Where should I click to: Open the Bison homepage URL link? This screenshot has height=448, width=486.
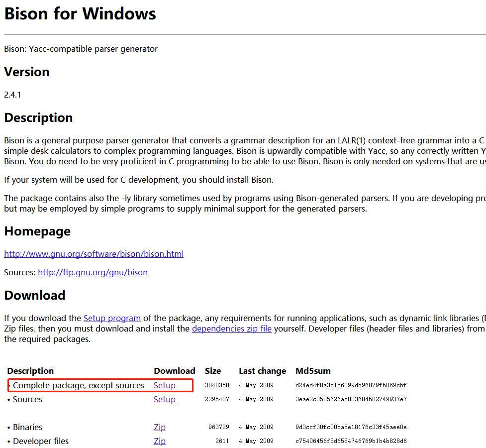94,254
